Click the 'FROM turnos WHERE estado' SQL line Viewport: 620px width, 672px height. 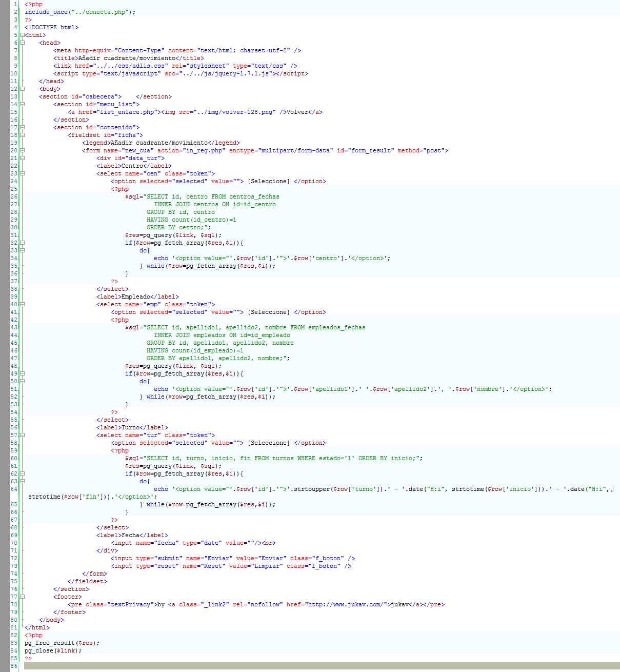(274, 458)
